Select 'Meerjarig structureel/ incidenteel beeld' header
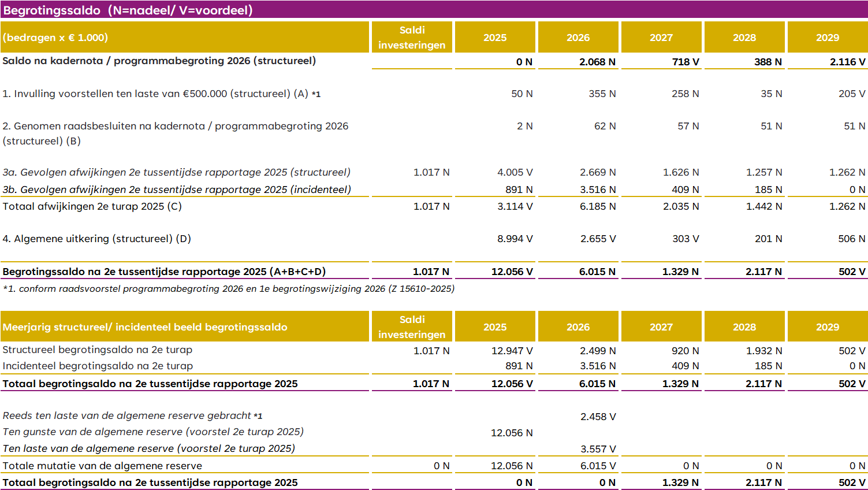This screenshot has width=868, height=490. [145, 327]
